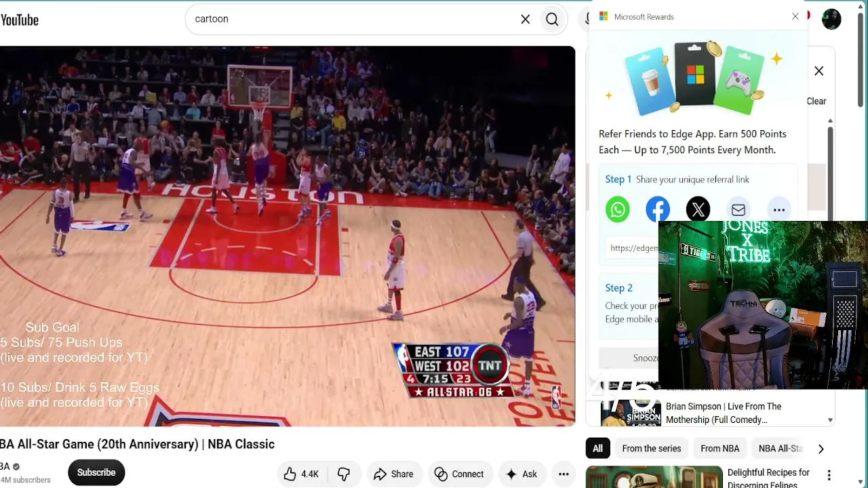Open Delightful Recipes for Discerning Felines video

tap(768, 478)
